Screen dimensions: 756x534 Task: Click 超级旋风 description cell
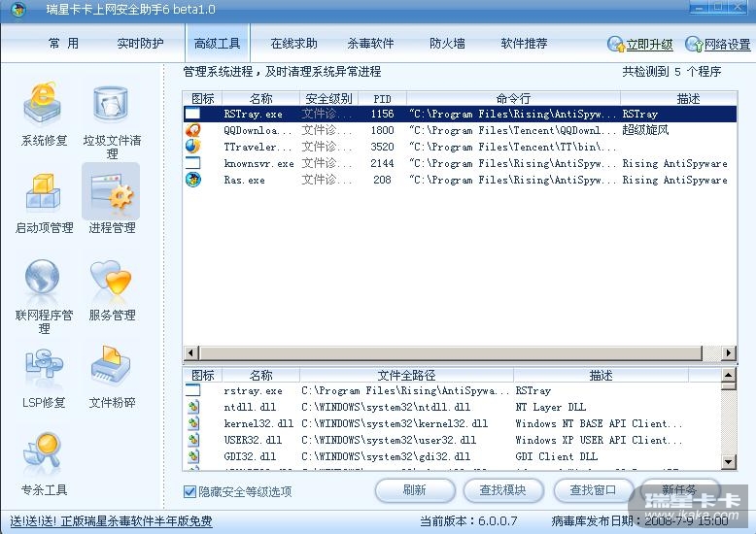click(x=645, y=130)
